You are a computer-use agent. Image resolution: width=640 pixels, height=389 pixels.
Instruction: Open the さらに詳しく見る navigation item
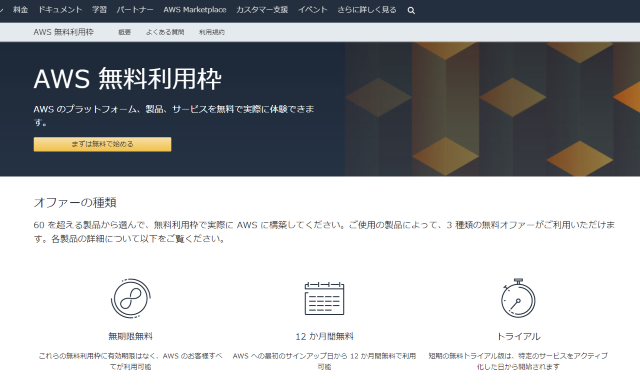click(x=367, y=10)
